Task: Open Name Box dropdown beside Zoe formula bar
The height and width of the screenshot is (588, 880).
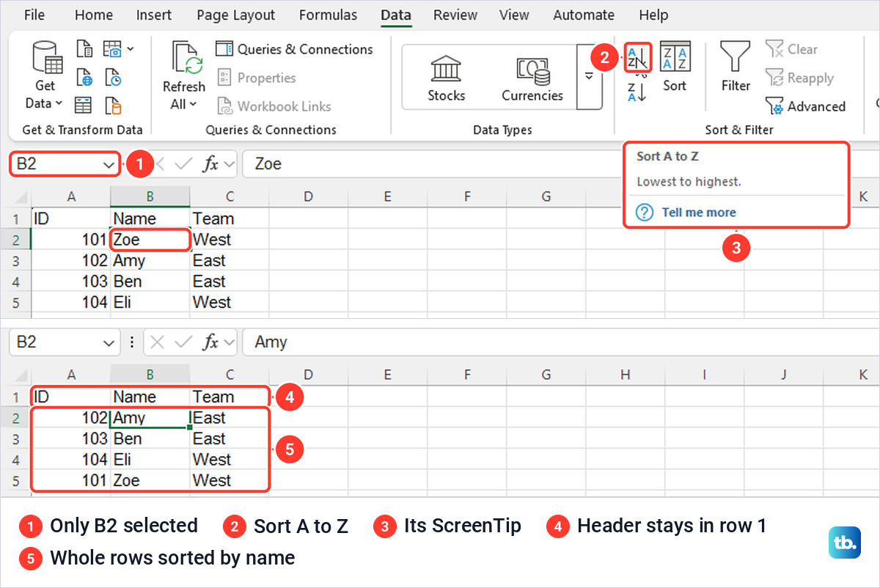Action: [x=109, y=165]
